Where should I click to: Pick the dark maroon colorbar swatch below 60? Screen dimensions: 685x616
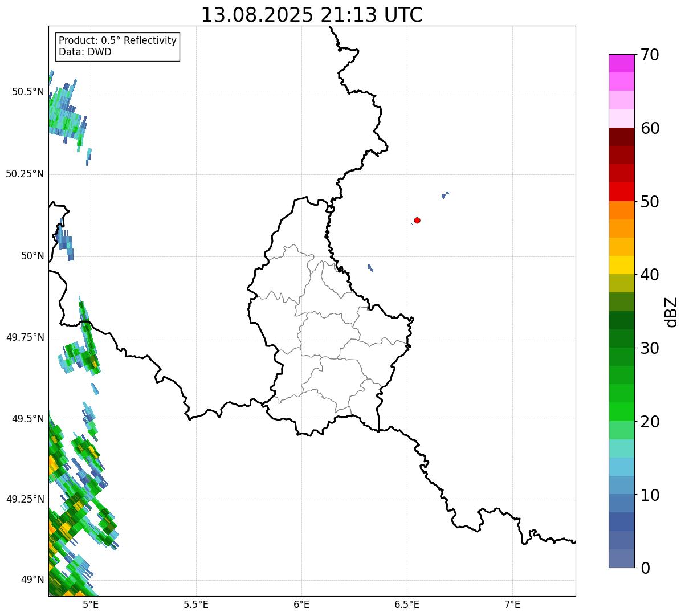coord(622,137)
